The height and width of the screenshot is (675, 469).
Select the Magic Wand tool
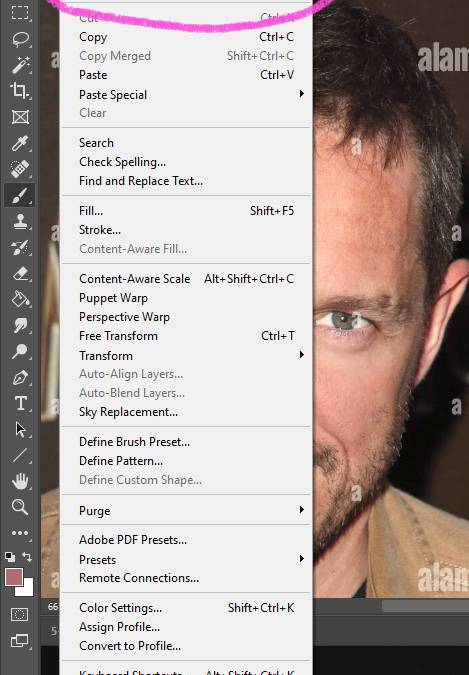(x=20, y=65)
